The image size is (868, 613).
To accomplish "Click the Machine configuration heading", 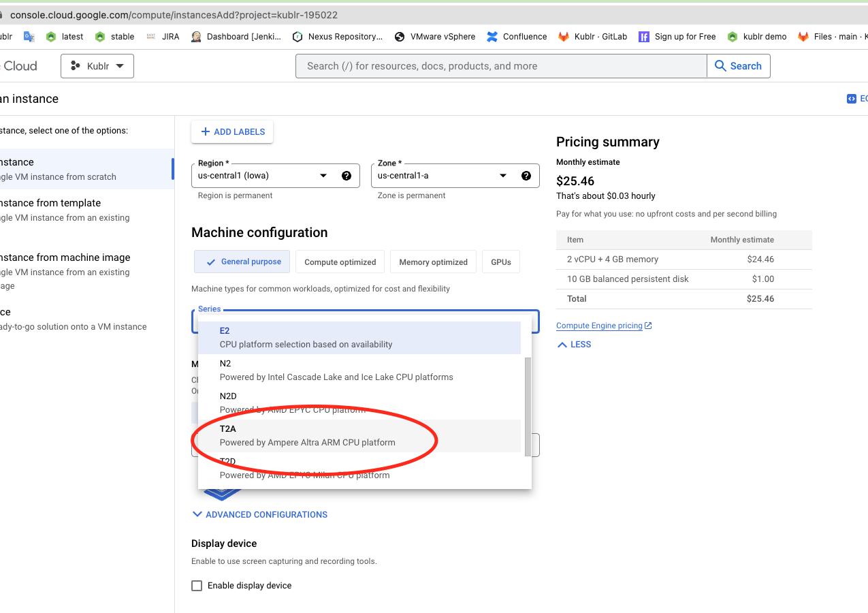I will tap(259, 232).
